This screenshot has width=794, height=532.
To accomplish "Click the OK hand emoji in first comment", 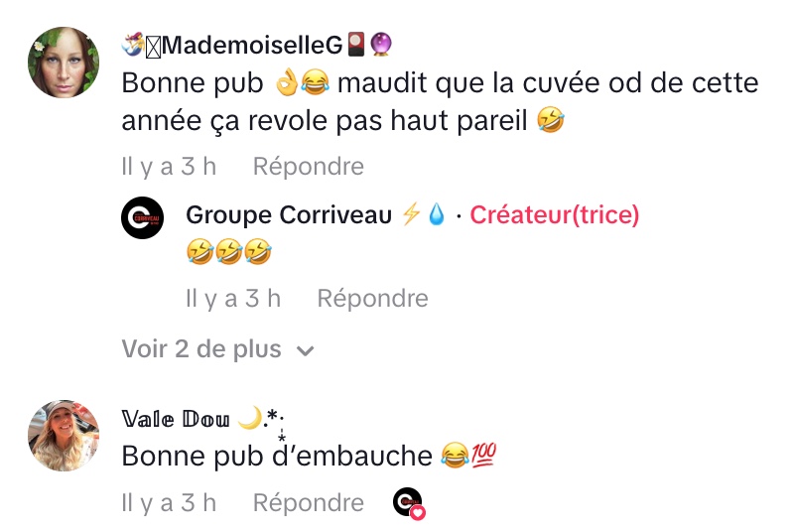I will 287,83.
